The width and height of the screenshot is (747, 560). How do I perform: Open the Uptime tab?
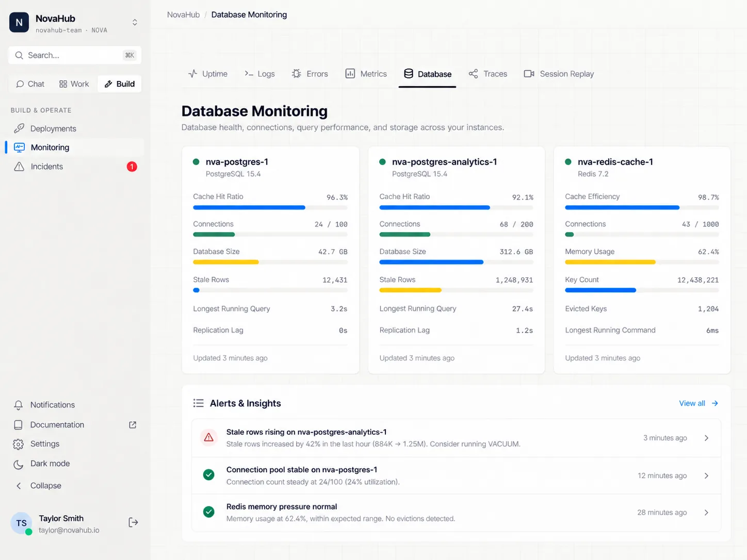click(208, 74)
